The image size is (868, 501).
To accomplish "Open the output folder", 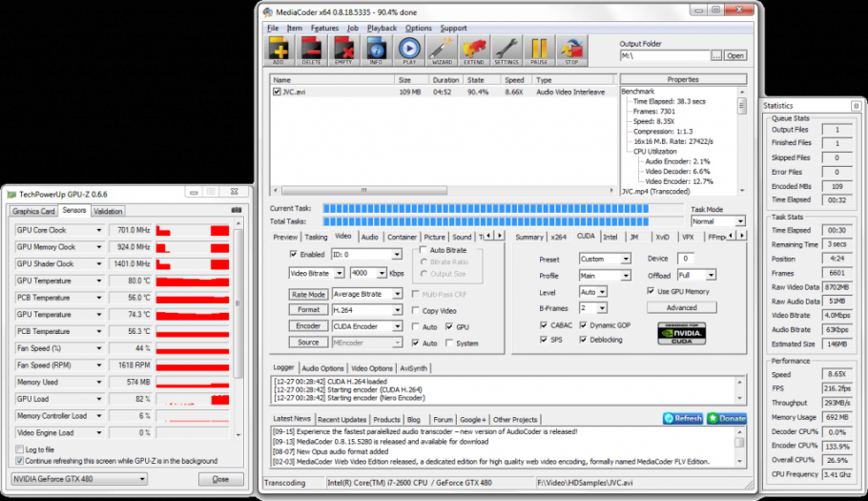I will (735, 55).
